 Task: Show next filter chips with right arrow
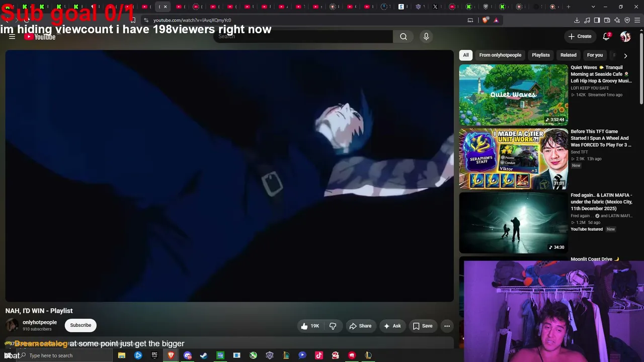[625, 55]
